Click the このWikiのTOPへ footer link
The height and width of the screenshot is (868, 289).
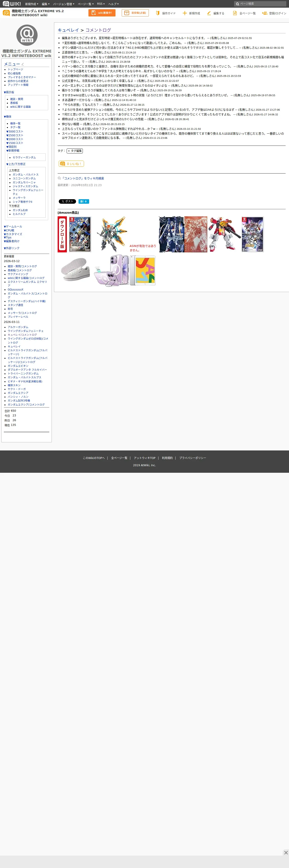point(94,458)
